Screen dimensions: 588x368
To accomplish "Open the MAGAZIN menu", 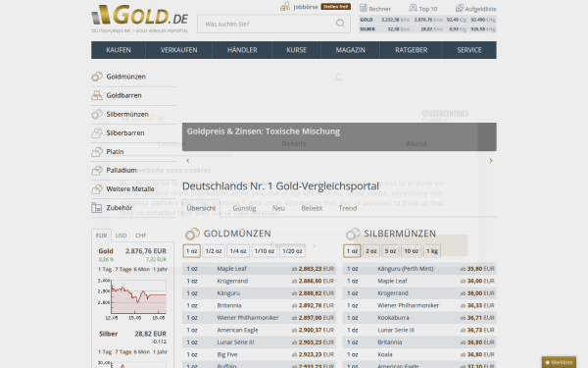I will [x=350, y=50].
